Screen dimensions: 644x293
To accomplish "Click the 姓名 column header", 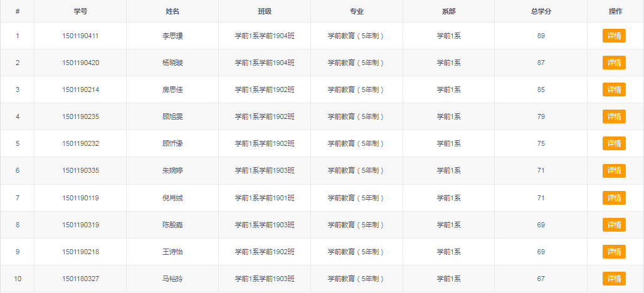I will (172, 11).
